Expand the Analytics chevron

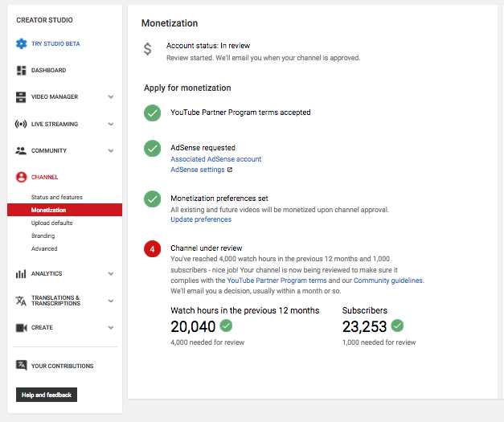click(111, 274)
